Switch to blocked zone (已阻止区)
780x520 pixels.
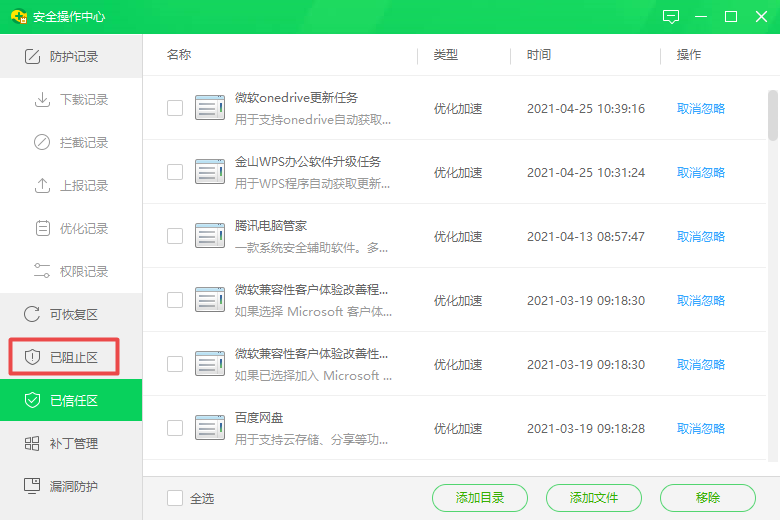click(x=71, y=358)
